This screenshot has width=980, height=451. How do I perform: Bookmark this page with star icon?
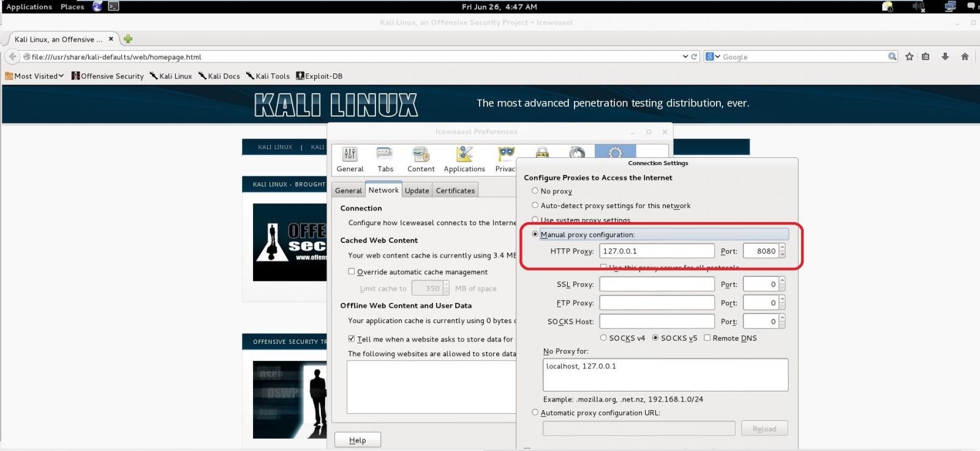[910, 56]
